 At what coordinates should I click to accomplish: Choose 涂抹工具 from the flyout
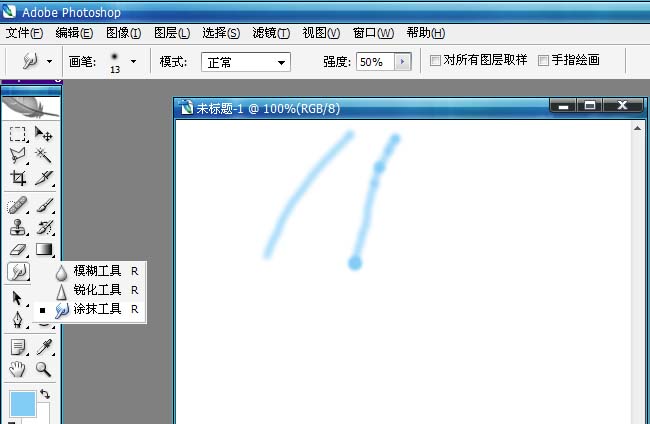91,309
